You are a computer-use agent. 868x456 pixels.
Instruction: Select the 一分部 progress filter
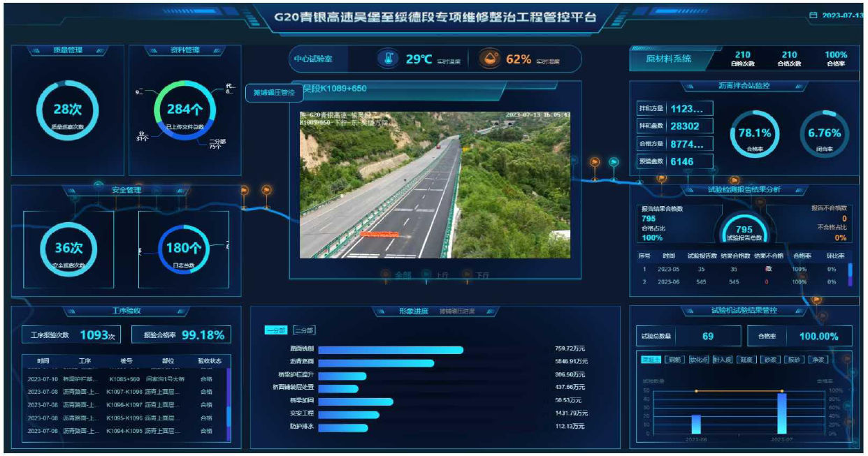coord(277,330)
